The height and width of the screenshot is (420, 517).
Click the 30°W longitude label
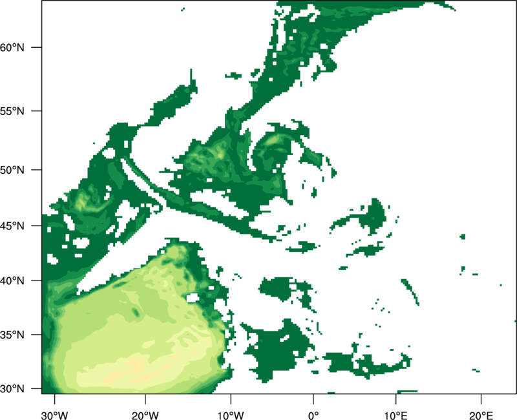(x=55, y=415)
